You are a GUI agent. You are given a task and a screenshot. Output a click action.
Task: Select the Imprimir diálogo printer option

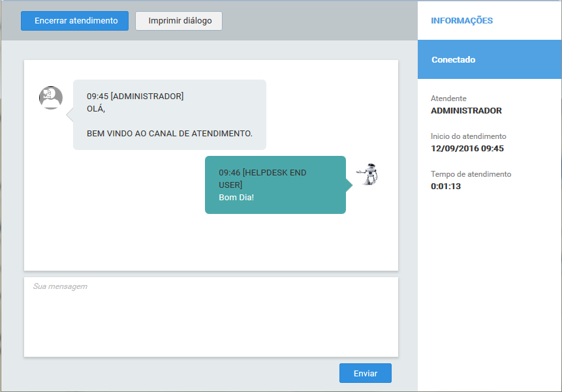pyautogui.click(x=178, y=20)
